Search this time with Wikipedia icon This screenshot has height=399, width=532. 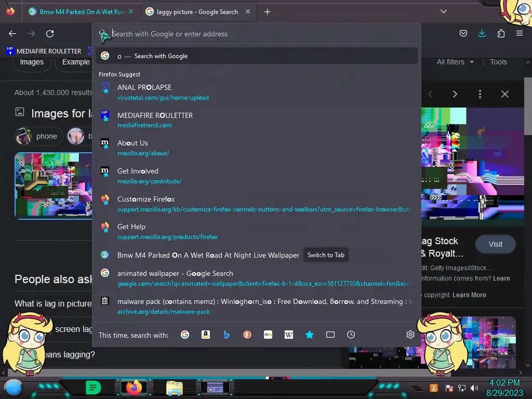(x=289, y=335)
